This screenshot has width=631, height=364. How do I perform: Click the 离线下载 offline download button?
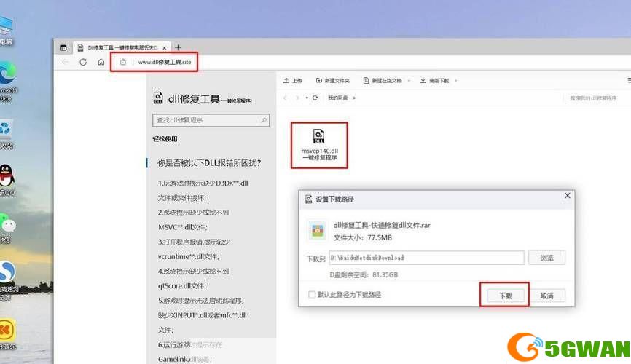click(434, 80)
